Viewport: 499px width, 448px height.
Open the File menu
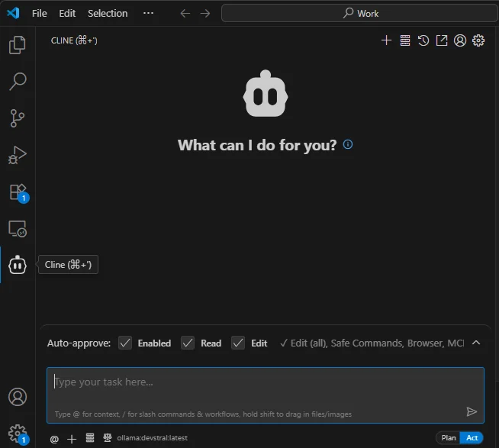(x=40, y=14)
